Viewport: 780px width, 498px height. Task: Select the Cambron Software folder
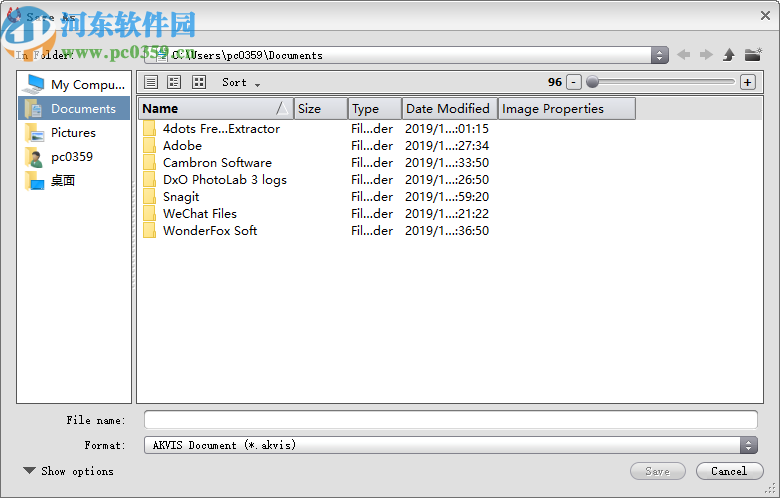pos(217,163)
